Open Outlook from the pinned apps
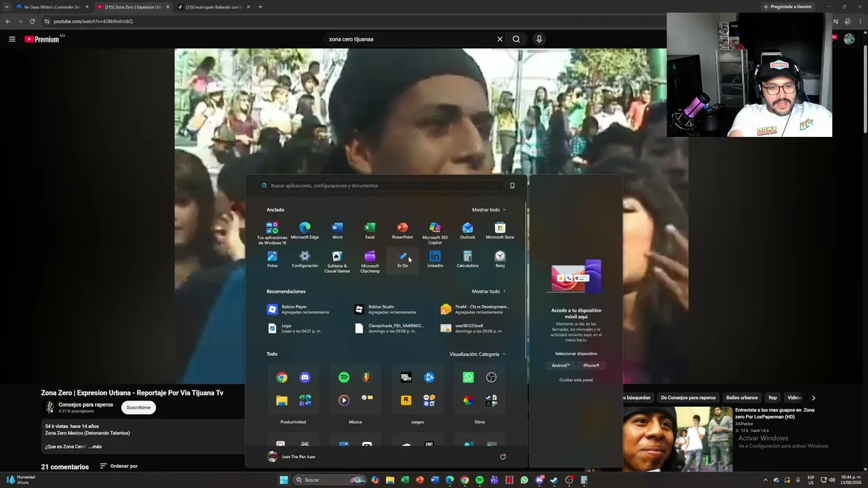Viewport: 868px width, 488px height. pos(467,230)
